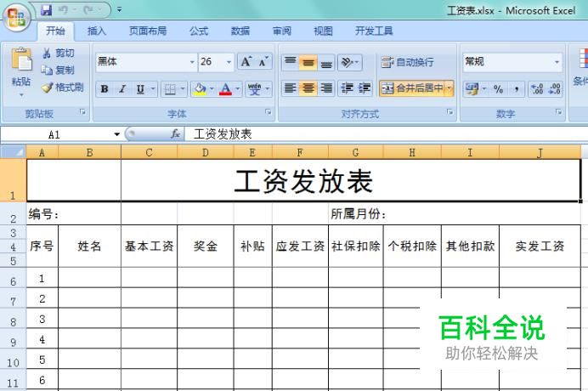Toggle Bold formatting
Screen dimensions: 588x391
pyautogui.click(x=105, y=89)
